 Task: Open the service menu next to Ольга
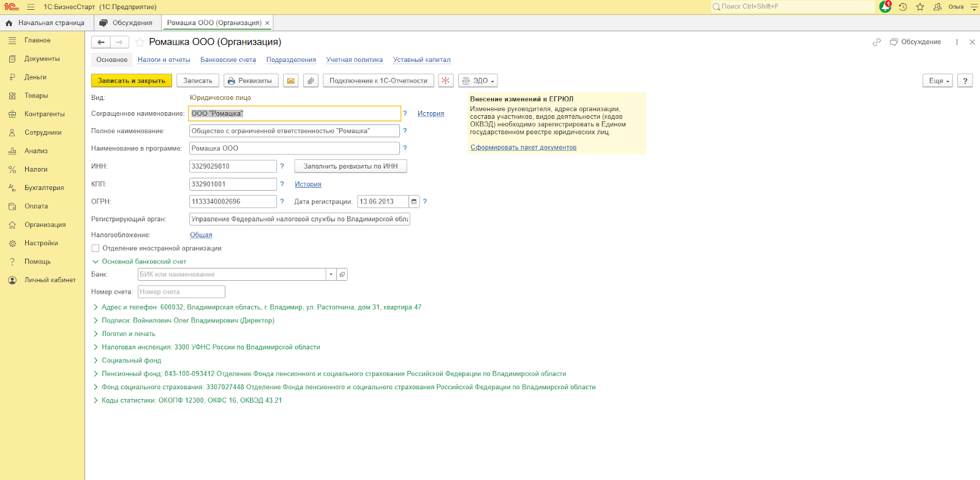point(974,7)
